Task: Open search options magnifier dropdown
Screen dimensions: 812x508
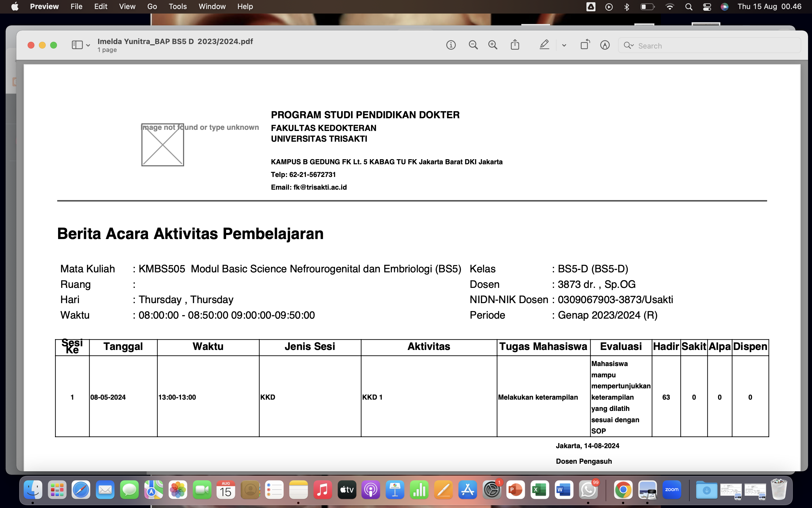Action: tap(628, 45)
